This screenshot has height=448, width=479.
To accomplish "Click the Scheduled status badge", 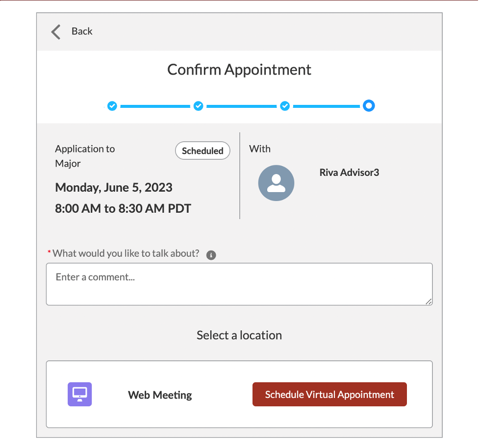I will 202,151.
